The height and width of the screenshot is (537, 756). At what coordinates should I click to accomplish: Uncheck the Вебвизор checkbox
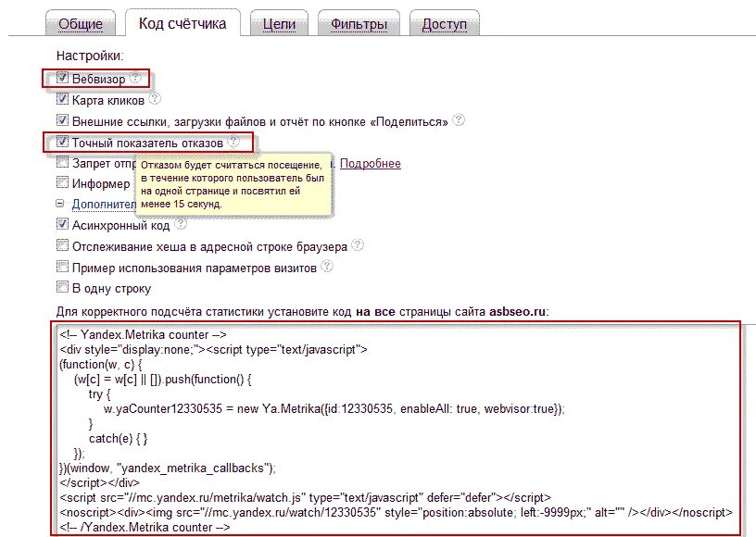click(62, 78)
